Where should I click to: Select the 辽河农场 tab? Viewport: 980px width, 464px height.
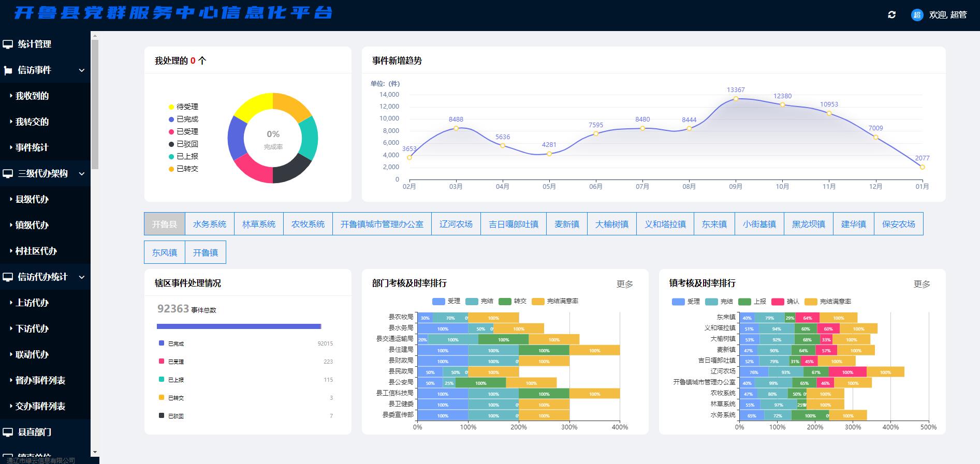(x=456, y=224)
